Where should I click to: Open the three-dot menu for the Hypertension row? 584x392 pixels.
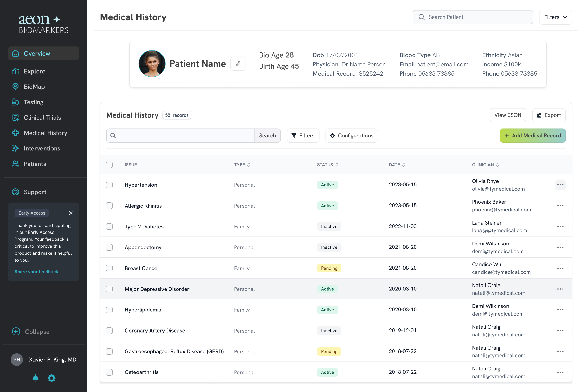pyautogui.click(x=560, y=185)
